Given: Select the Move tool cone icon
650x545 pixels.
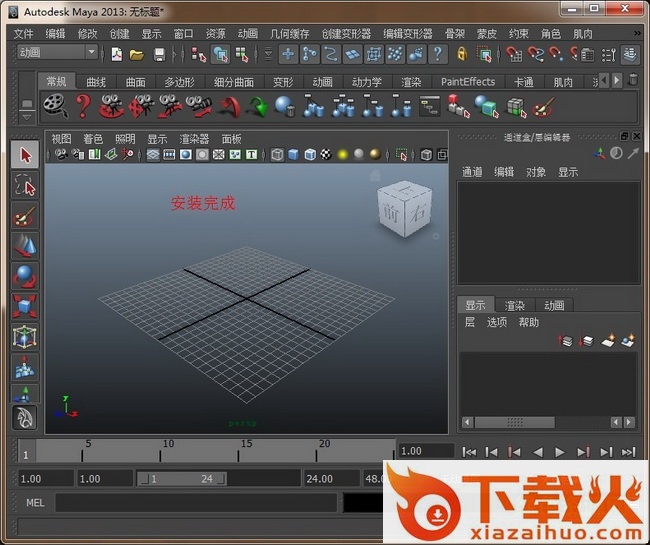Looking at the screenshot, I should (x=25, y=246).
